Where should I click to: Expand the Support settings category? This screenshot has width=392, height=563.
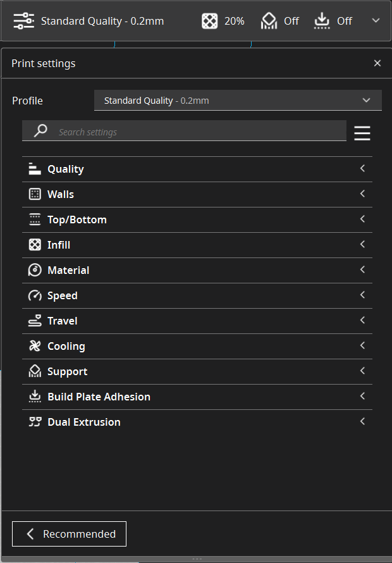(x=197, y=371)
